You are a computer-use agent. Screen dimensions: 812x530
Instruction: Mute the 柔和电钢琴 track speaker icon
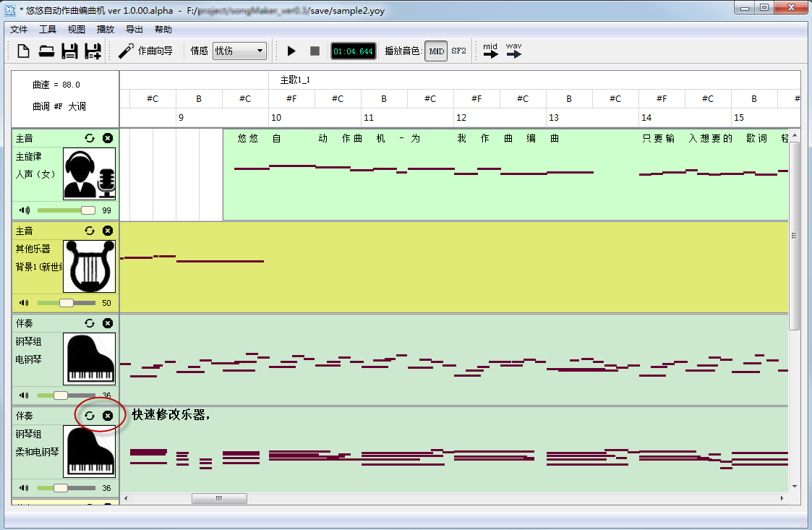pyautogui.click(x=25, y=488)
